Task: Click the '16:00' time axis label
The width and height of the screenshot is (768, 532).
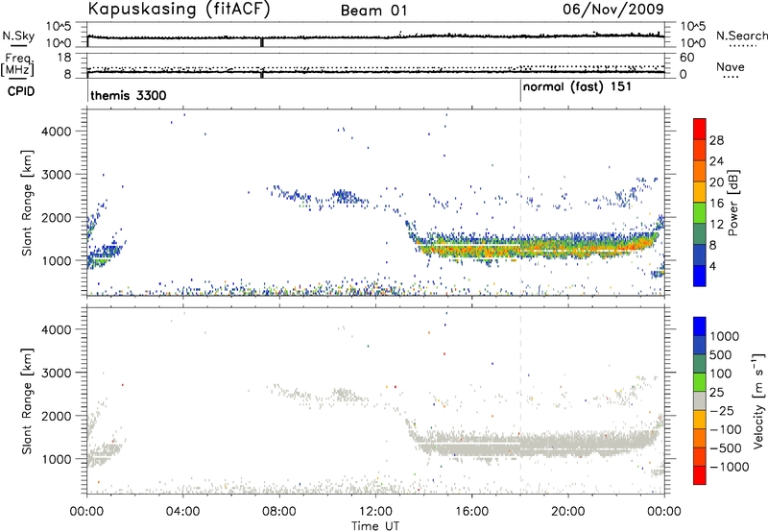Action: point(471,512)
